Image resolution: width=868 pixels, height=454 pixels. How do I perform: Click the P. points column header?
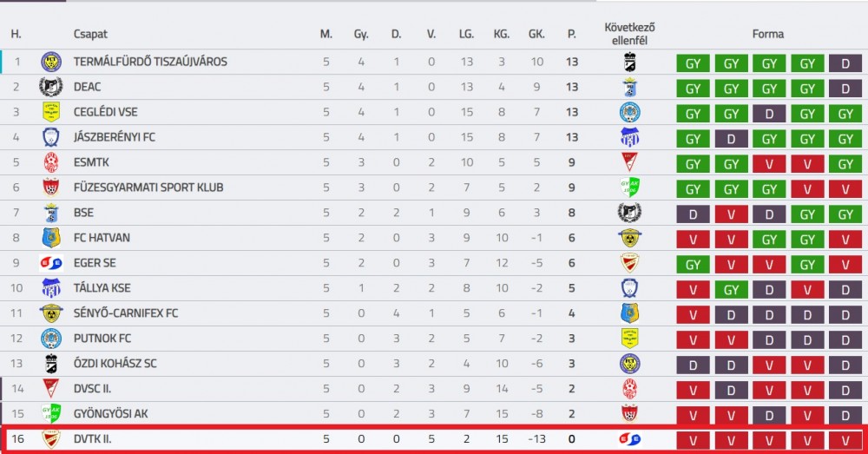[x=571, y=35]
